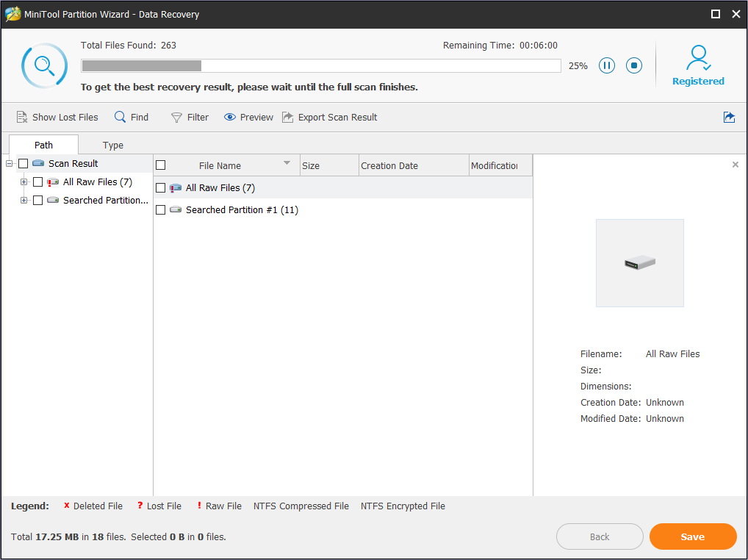Select the Searched Partition #1 (11) row text

(242, 210)
